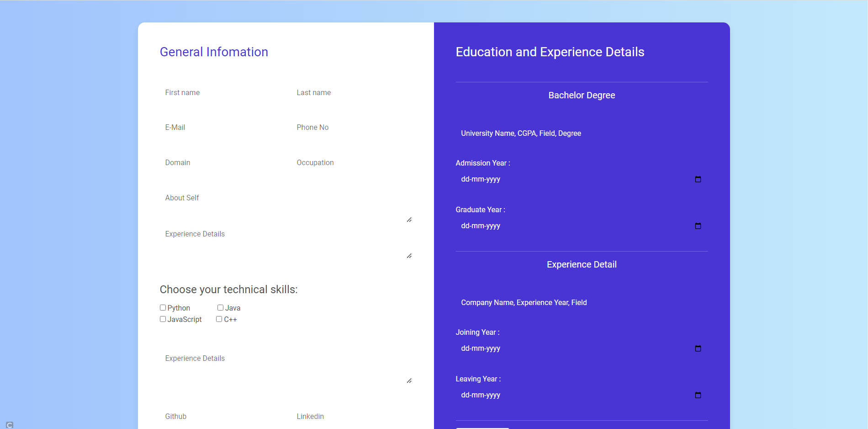Viewport: 868px width, 429px height.
Task: Click the Github input field
Action: pos(220,417)
